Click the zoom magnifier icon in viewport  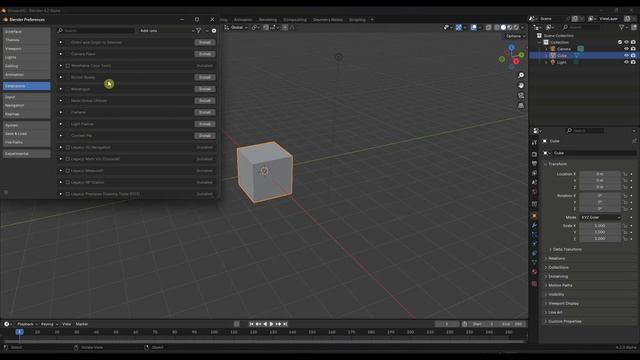pos(521,76)
